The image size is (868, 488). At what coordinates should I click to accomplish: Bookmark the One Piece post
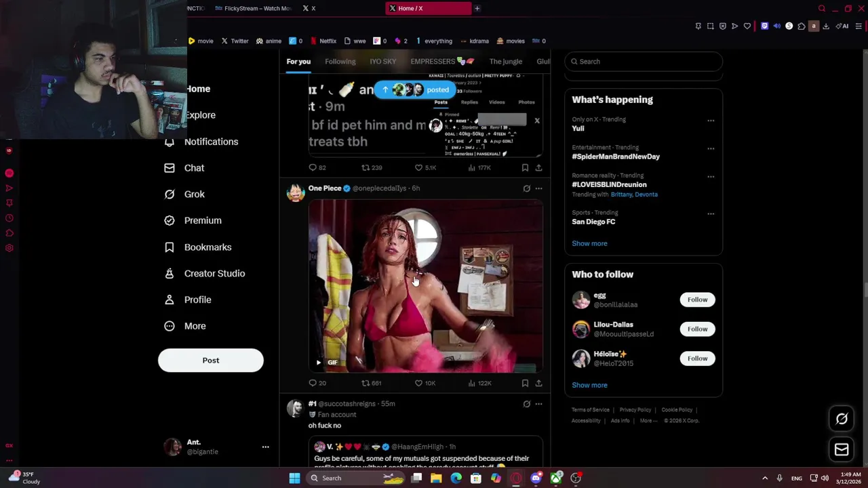coord(525,384)
